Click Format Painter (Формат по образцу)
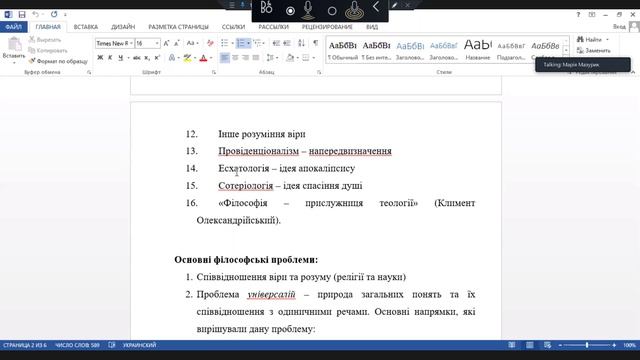The width and height of the screenshot is (640, 360). [x=58, y=61]
